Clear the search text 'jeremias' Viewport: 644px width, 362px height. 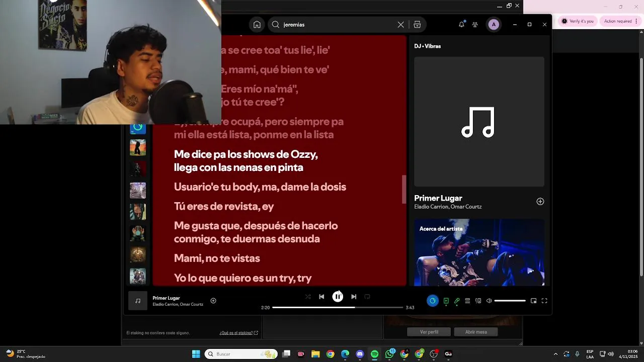(x=400, y=25)
